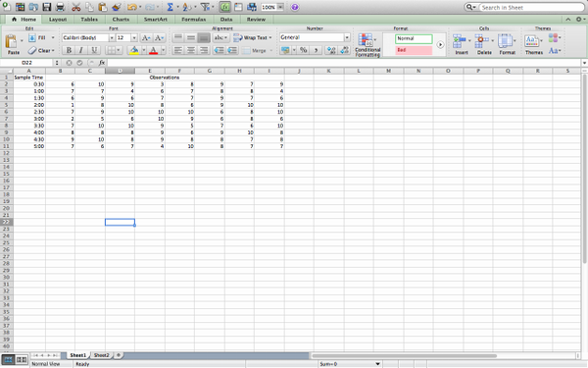Click Insert in the Cells group

click(461, 44)
